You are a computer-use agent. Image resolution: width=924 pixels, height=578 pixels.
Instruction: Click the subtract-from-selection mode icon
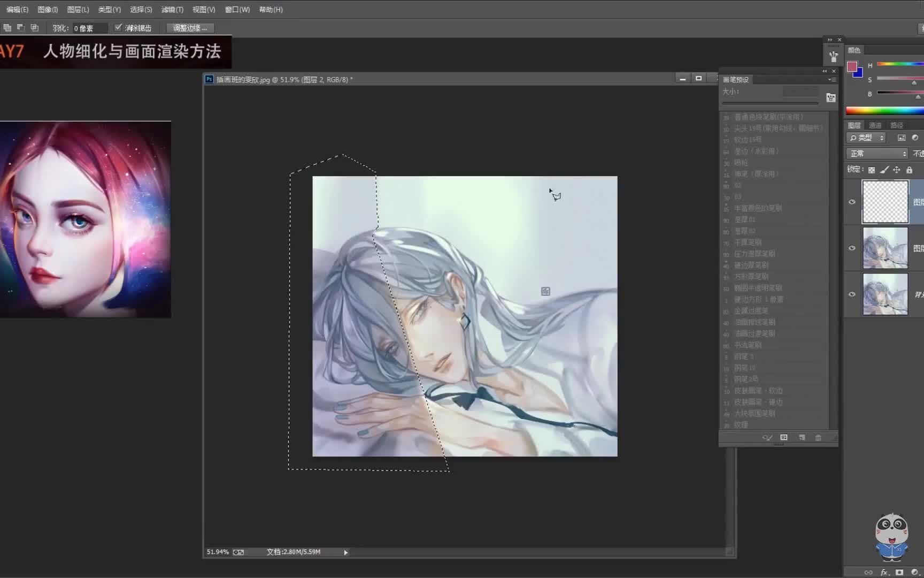21,27
